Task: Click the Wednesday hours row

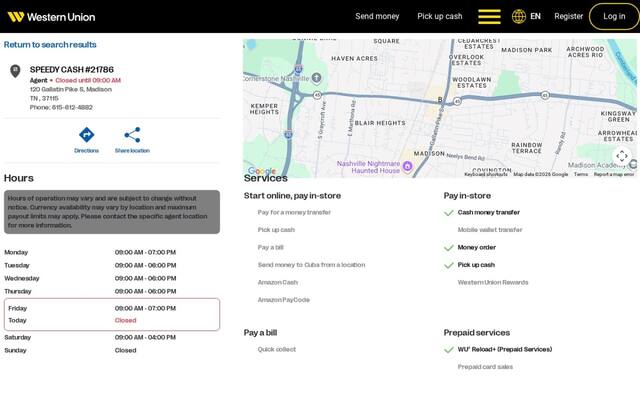Action: pos(112,278)
